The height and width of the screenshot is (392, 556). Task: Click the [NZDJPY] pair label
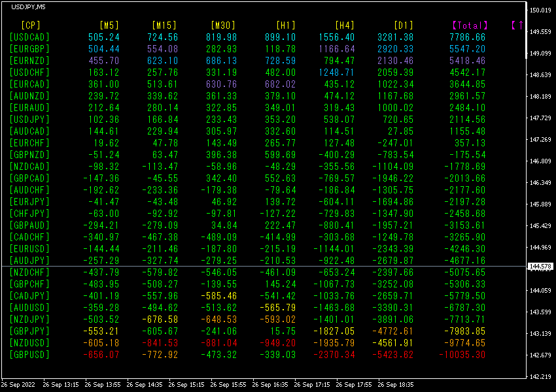(30, 319)
